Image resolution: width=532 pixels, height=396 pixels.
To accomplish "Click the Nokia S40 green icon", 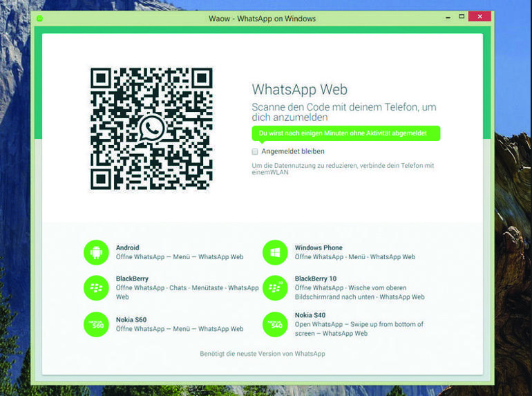I will [275, 324].
